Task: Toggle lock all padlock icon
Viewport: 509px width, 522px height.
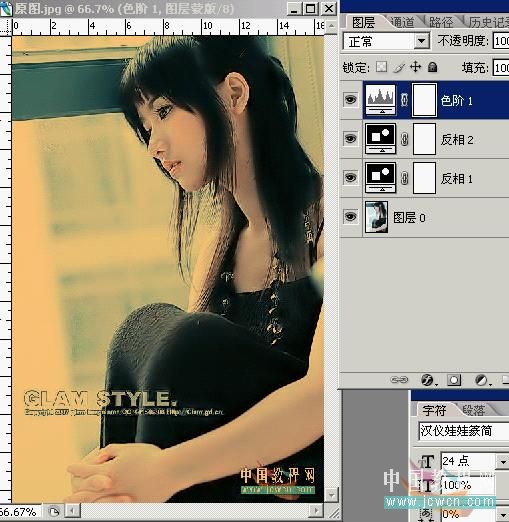Action: tap(432, 67)
